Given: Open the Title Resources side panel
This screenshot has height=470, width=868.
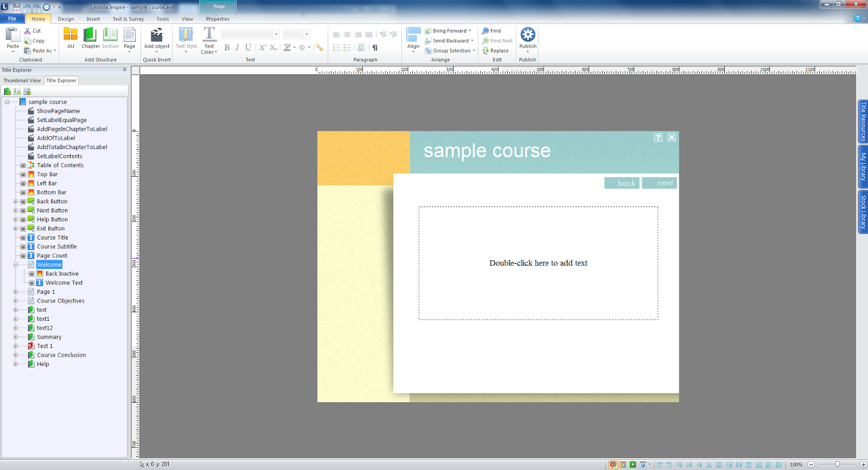Looking at the screenshot, I should coord(863,121).
